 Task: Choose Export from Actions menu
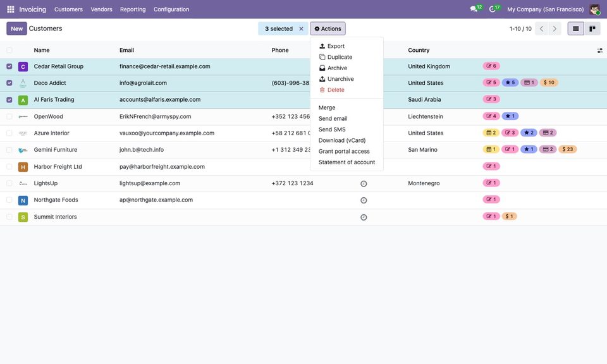coord(346,46)
